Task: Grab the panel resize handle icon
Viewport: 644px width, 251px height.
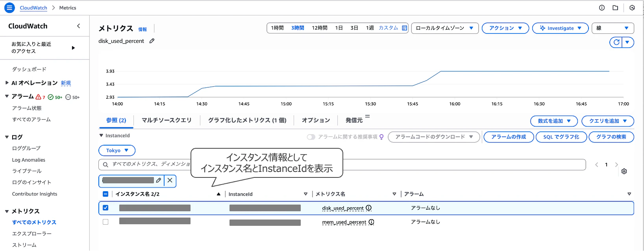Action: point(367,116)
